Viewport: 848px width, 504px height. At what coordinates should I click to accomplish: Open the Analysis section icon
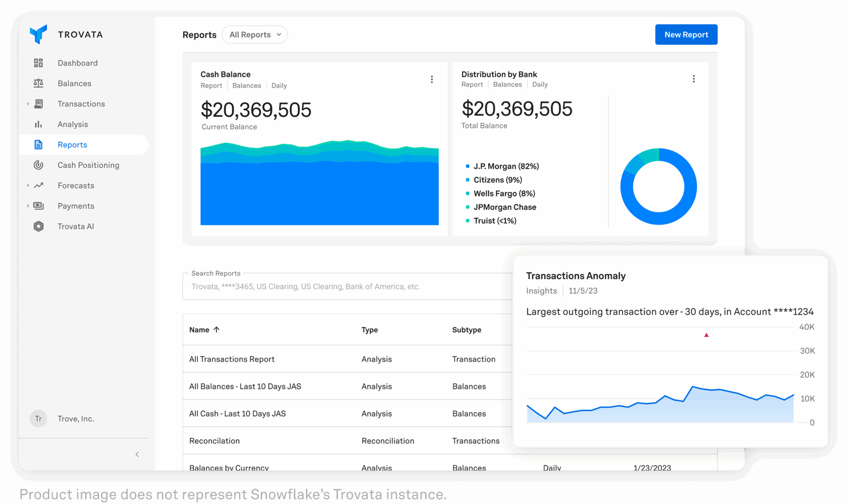tap(39, 124)
